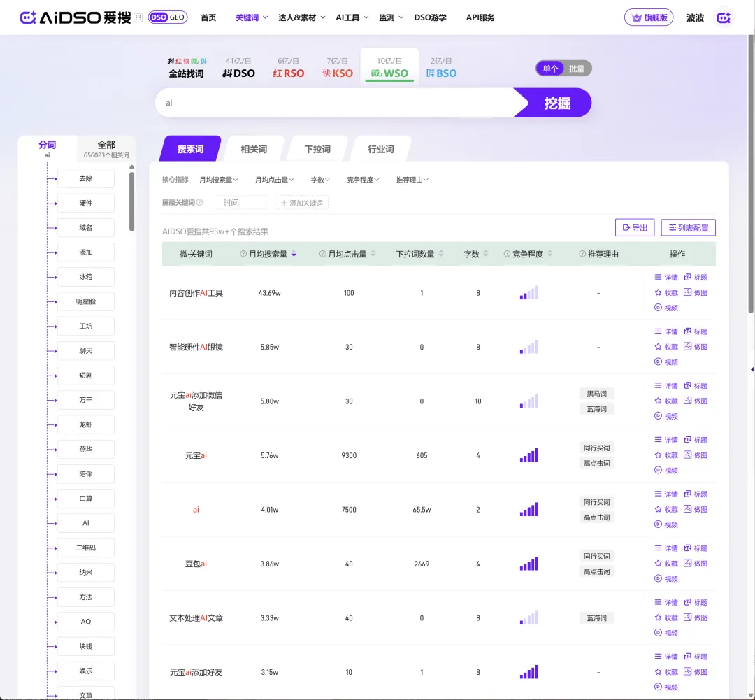Expand AI工具 navigation menu
The height and width of the screenshot is (700, 755).
click(352, 17)
